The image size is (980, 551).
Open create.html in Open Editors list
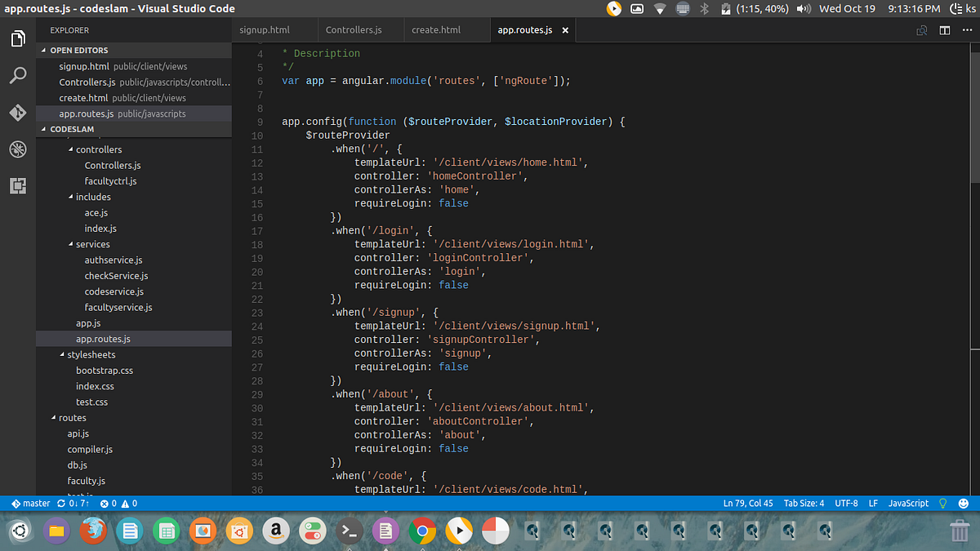point(134,98)
